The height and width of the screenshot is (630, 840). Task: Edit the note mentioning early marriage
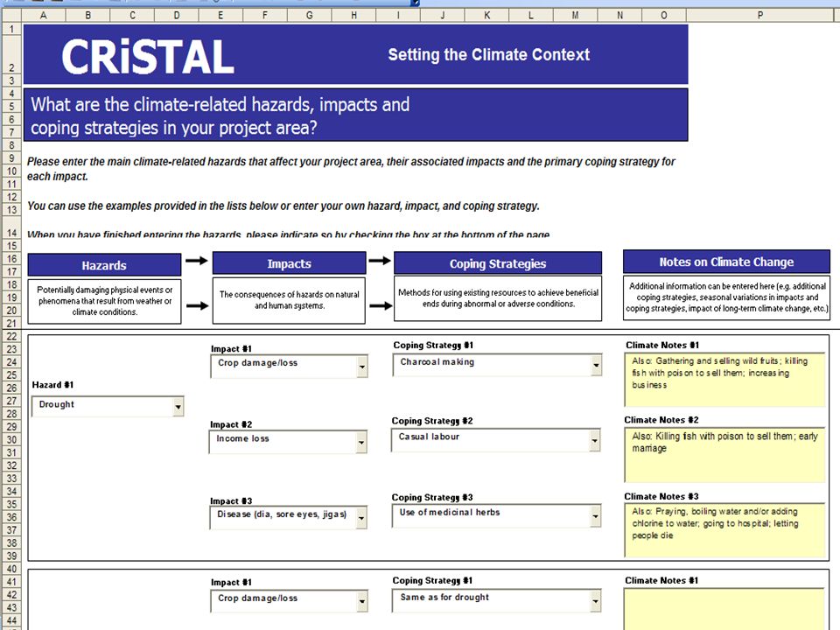pyautogui.click(x=724, y=455)
